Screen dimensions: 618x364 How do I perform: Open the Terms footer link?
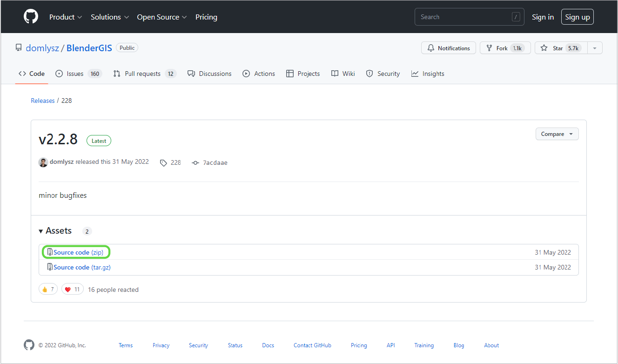(126, 345)
